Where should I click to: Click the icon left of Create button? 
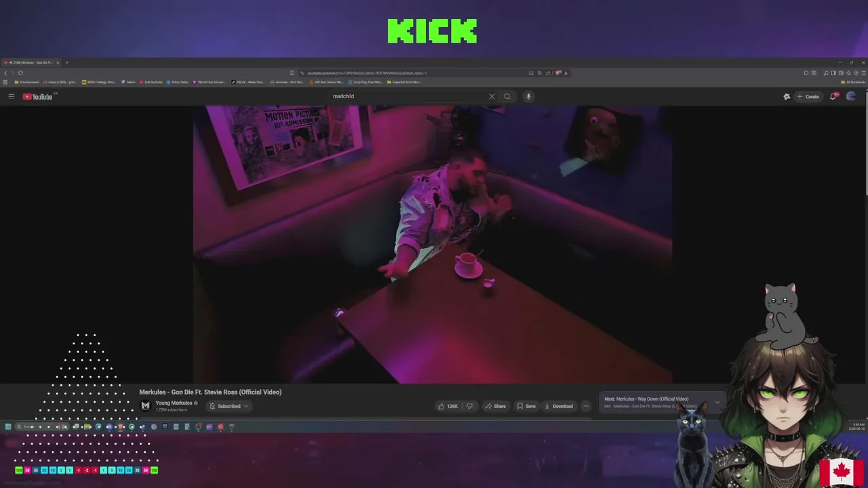click(x=787, y=96)
